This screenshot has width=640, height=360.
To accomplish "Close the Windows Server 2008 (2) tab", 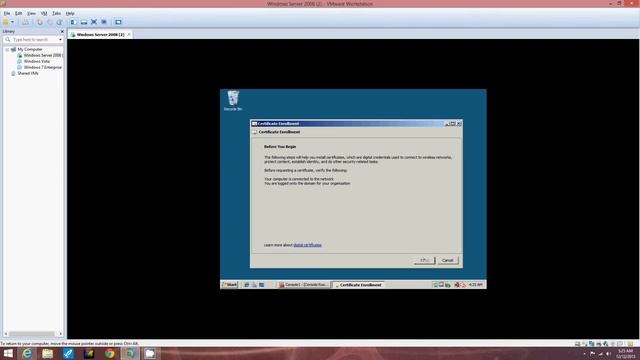I will (x=129, y=35).
